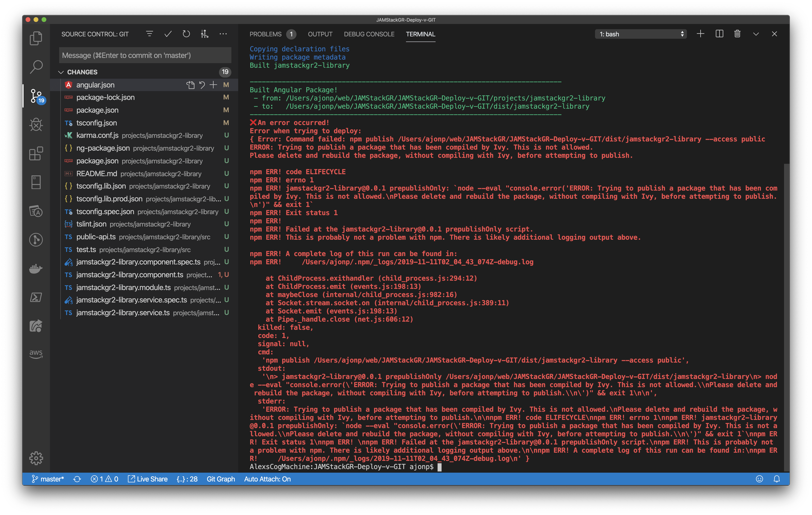Commit changes with the checkmark icon

168,34
